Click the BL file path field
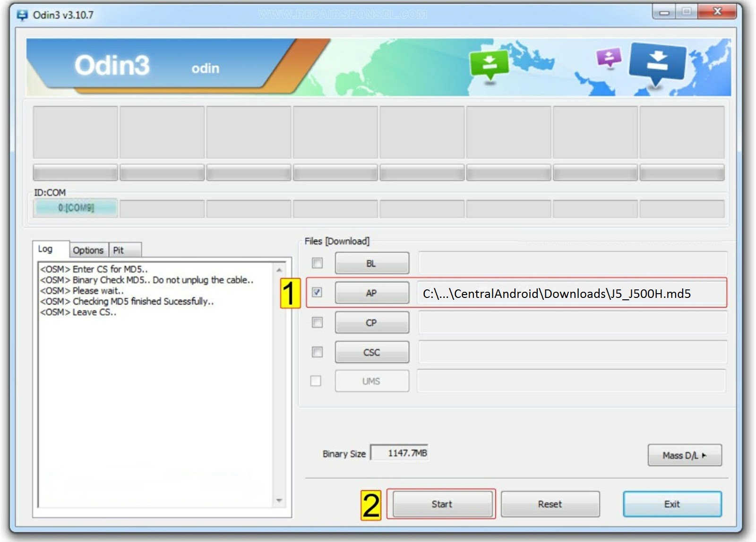Screen dimensions: 756x542 572,263
